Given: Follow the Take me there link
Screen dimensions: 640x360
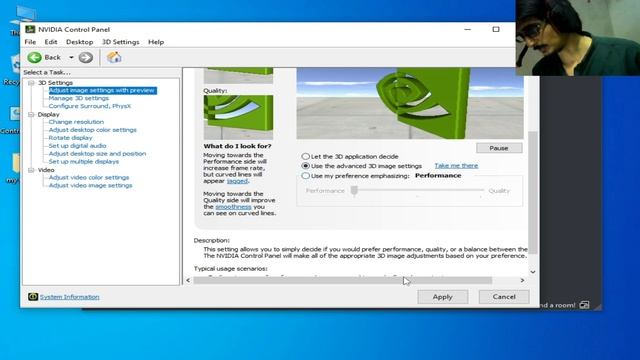Looking at the screenshot, I should [456, 166].
